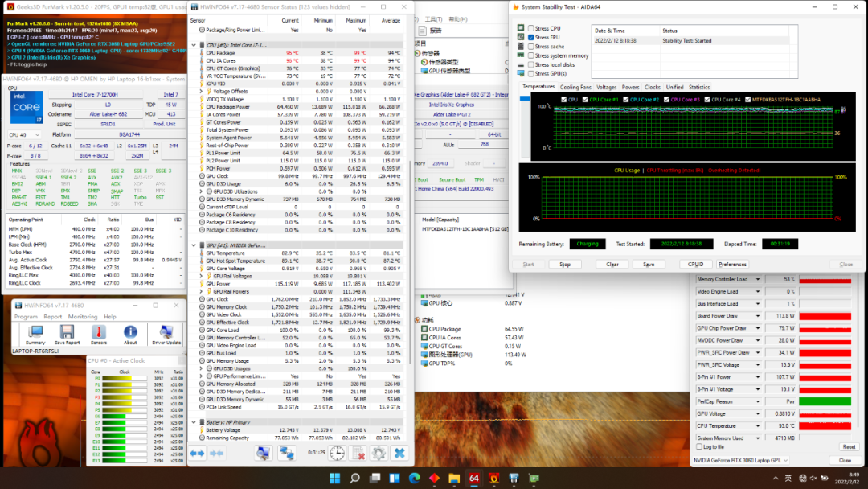Enable Log to file checkbox
Image resolution: width=868 pixels, height=489 pixels.
pos(699,446)
